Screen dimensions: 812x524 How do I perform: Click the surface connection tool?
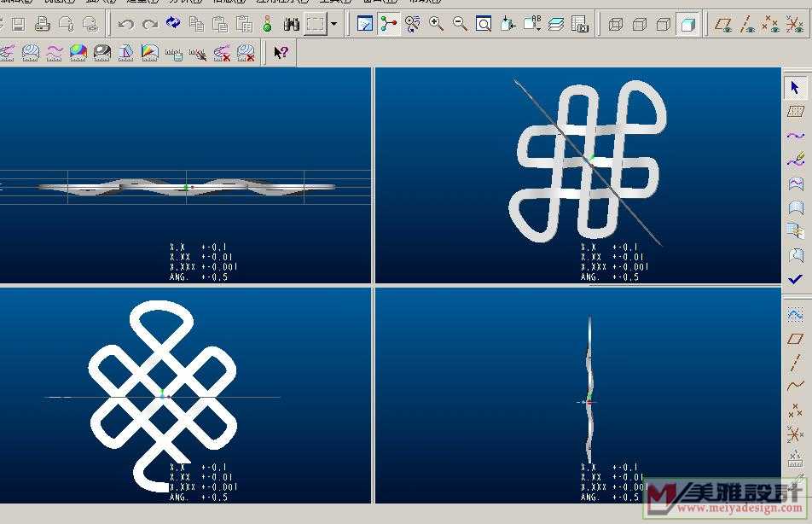(796, 230)
